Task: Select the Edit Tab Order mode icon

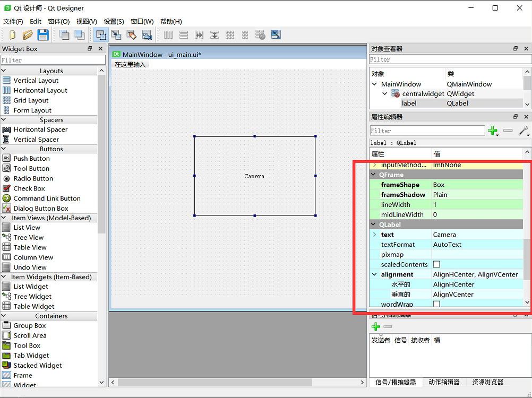Action: coord(146,34)
